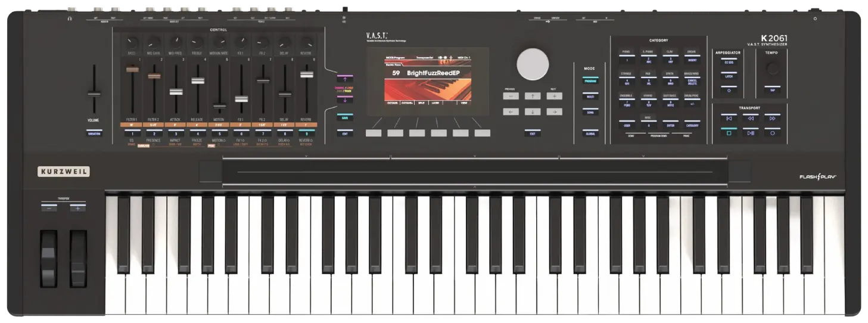868x323 pixels.
Task: Toggle the Variation button under Volume
Action: point(93,133)
